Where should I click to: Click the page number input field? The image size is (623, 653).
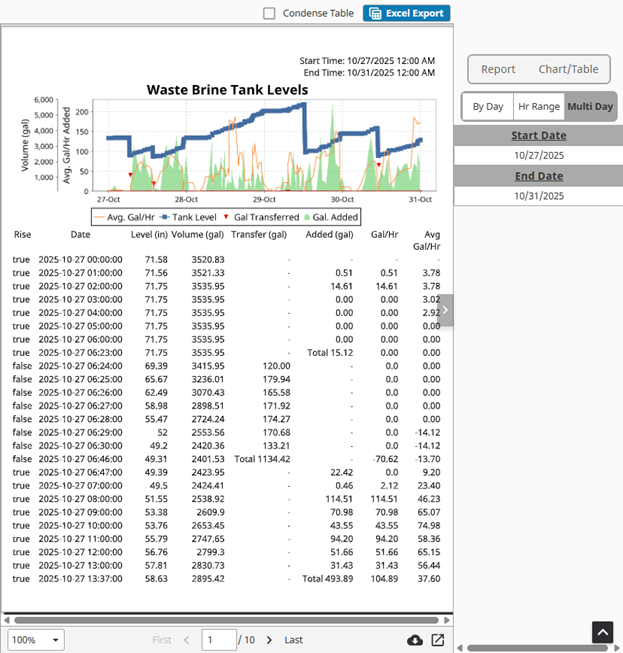[x=217, y=640]
